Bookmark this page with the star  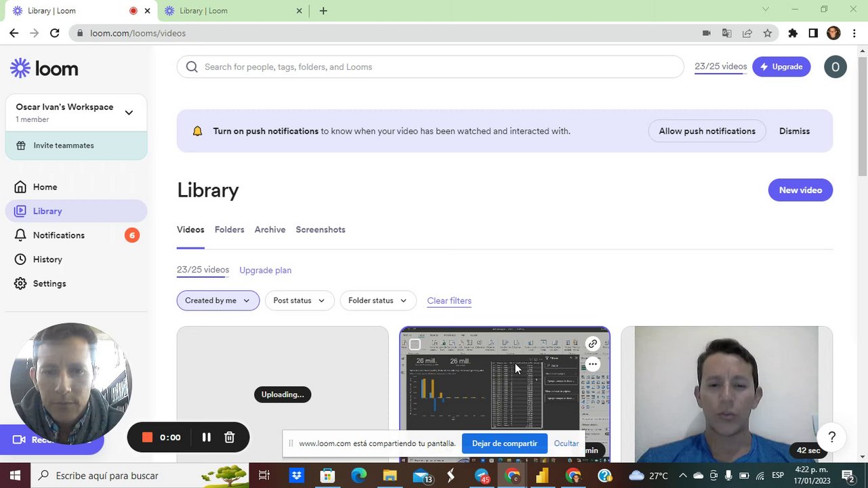pos(768,33)
